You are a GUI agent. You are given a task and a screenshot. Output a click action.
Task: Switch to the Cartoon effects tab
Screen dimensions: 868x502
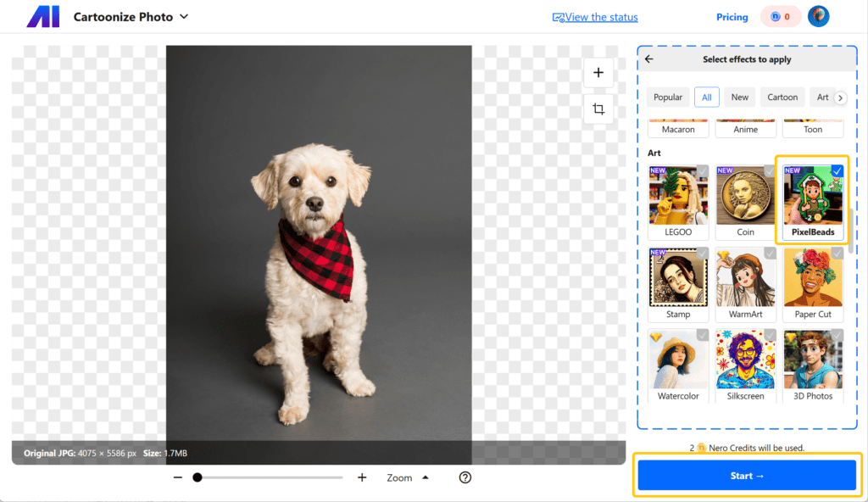782,98
